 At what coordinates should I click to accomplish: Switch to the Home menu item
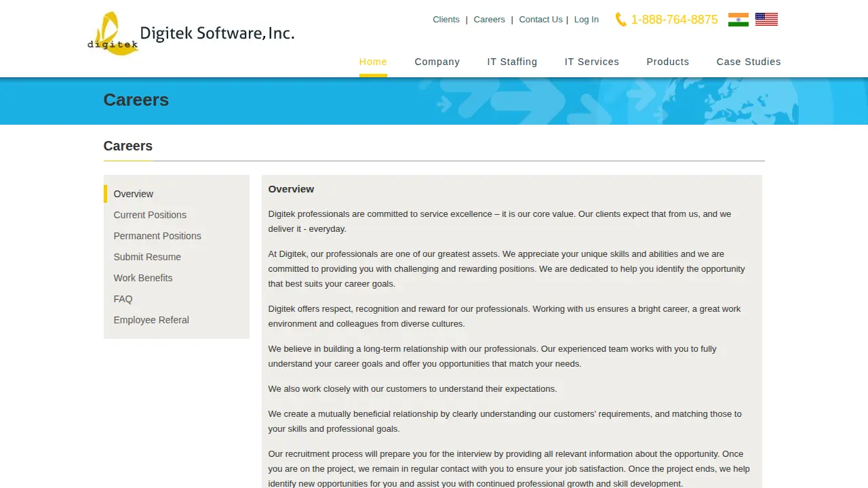coord(373,62)
